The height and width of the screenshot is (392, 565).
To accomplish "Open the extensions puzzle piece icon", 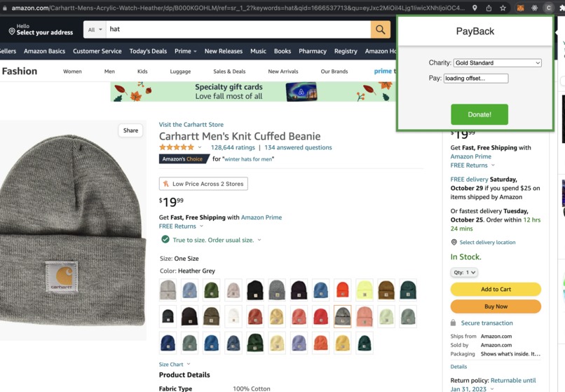I will 561,8.
